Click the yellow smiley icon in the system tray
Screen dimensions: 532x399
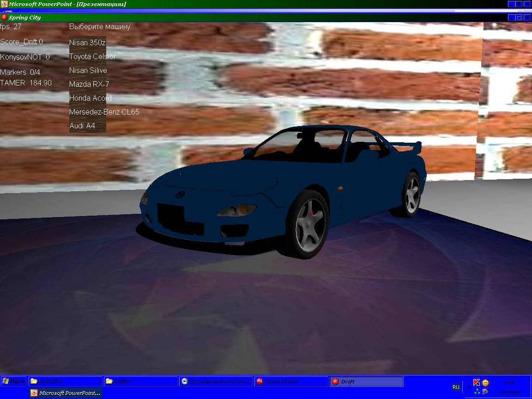point(485,383)
